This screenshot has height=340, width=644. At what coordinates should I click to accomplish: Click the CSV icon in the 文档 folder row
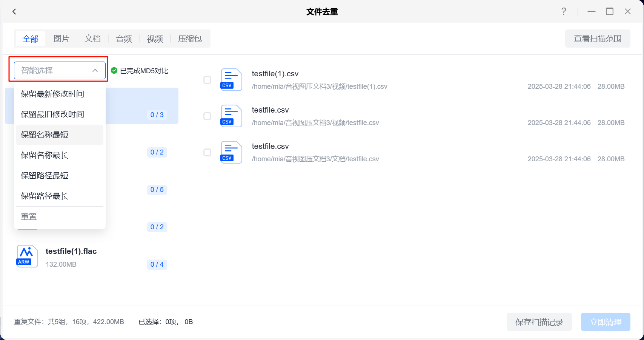pyautogui.click(x=231, y=152)
